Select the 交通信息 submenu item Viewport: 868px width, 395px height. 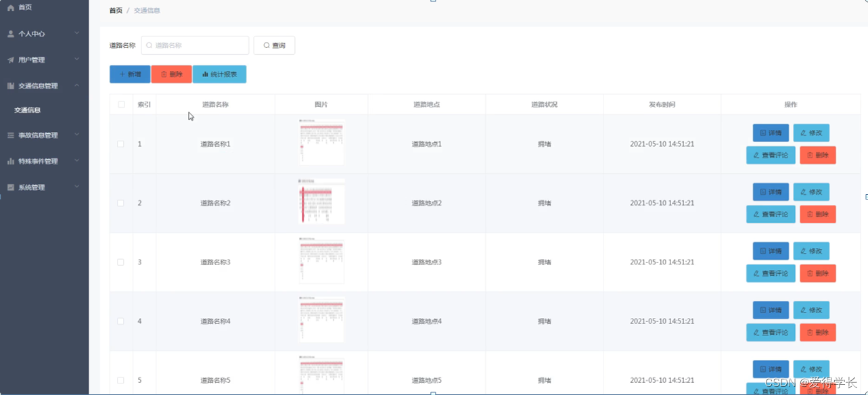44,110
